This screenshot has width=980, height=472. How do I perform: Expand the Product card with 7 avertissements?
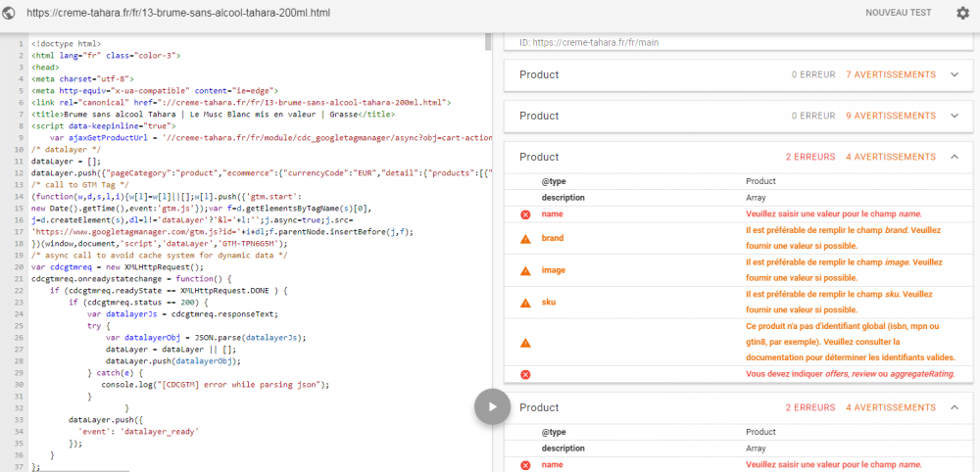point(954,75)
